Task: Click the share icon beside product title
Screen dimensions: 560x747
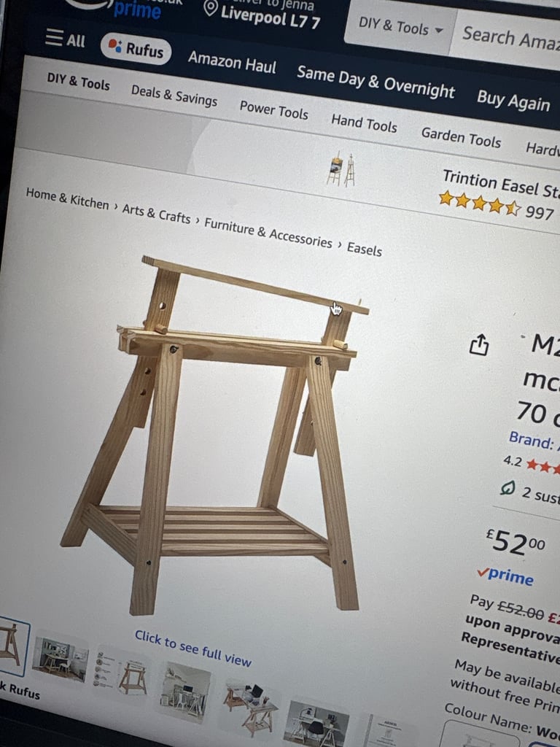Action: (x=479, y=344)
